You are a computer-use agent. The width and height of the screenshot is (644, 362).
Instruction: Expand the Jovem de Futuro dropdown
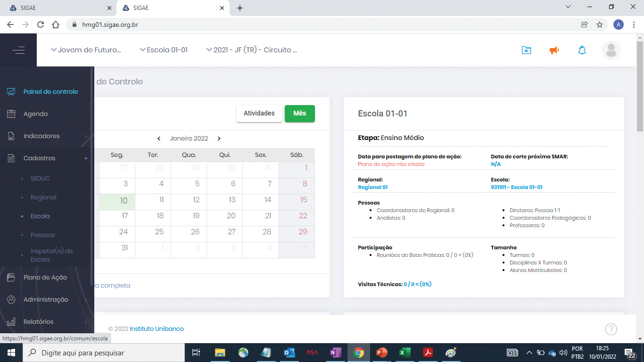coord(86,50)
